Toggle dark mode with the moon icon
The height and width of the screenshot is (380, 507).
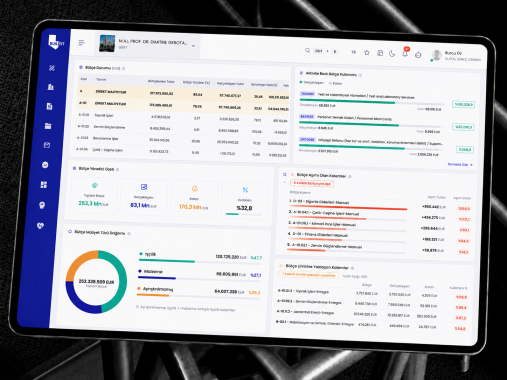coord(392,53)
